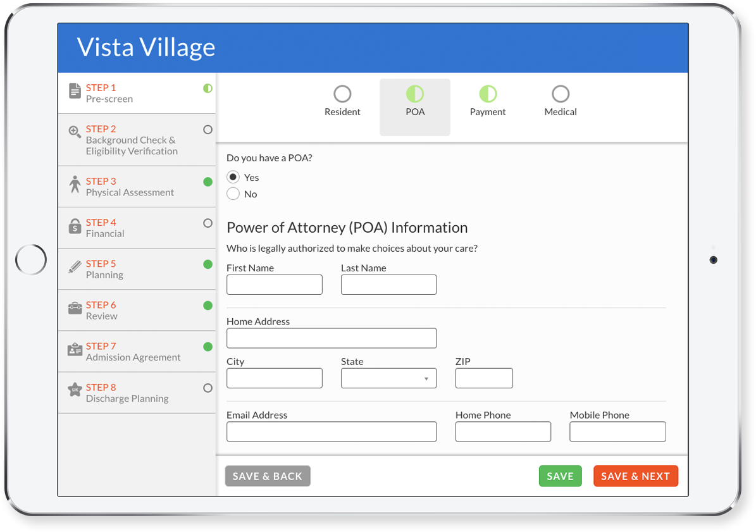756x532 pixels.
Task: Go to Step 3 Physical Assessment
Action: point(137,187)
